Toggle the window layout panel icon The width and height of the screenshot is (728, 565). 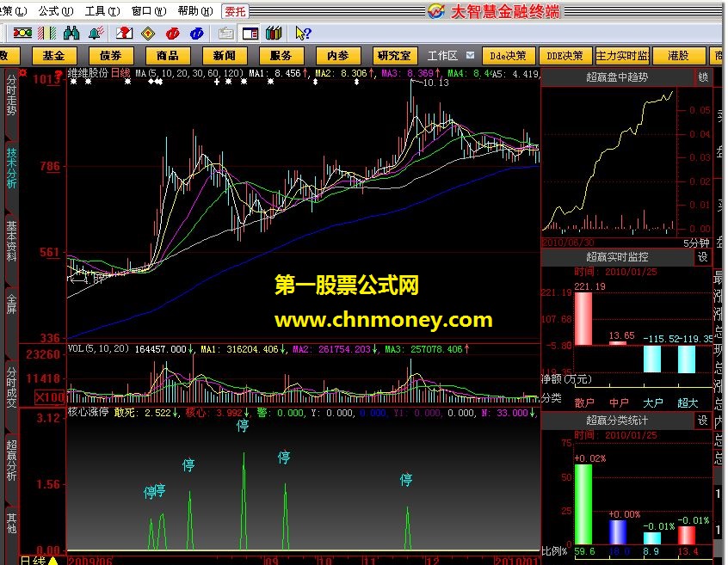pyautogui.click(x=250, y=34)
